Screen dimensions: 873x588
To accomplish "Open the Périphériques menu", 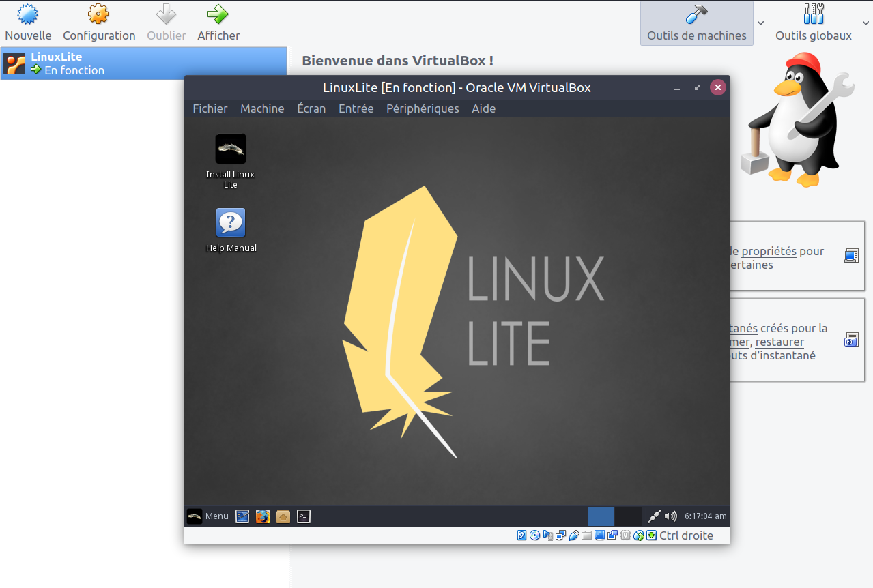I will (x=423, y=108).
